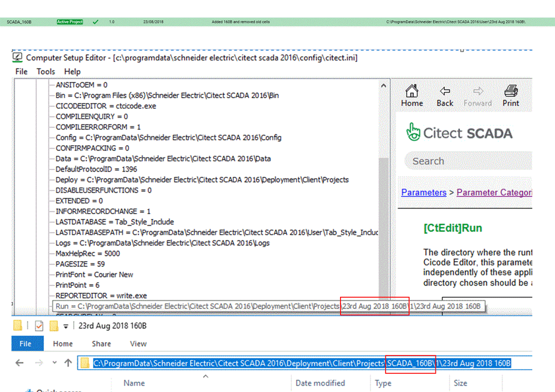555x392 pixels.
Task: Select the Bin path parameter
Action: point(167,95)
